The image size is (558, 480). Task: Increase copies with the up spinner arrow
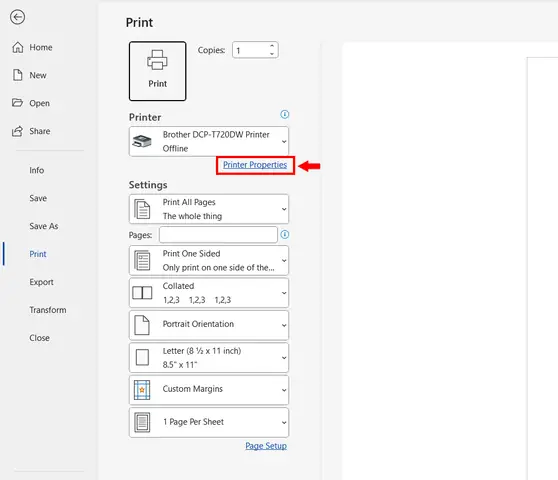(x=272, y=46)
